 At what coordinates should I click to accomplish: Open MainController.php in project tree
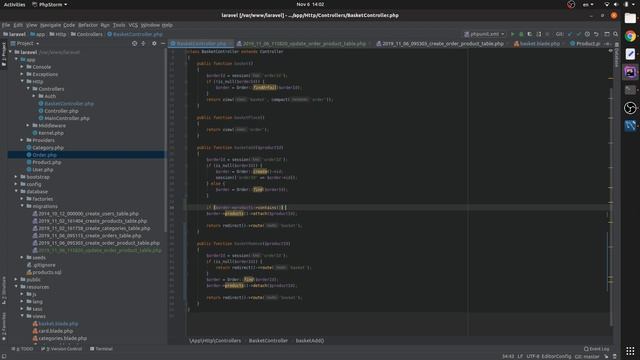(x=67, y=118)
